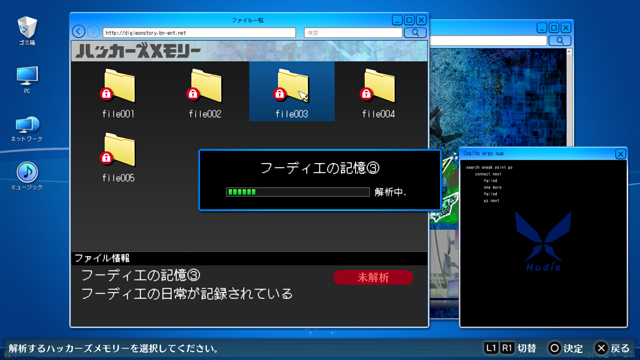Click the forward arrow in file browser
The width and height of the screenshot is (640, 360).
click(93, 31)
